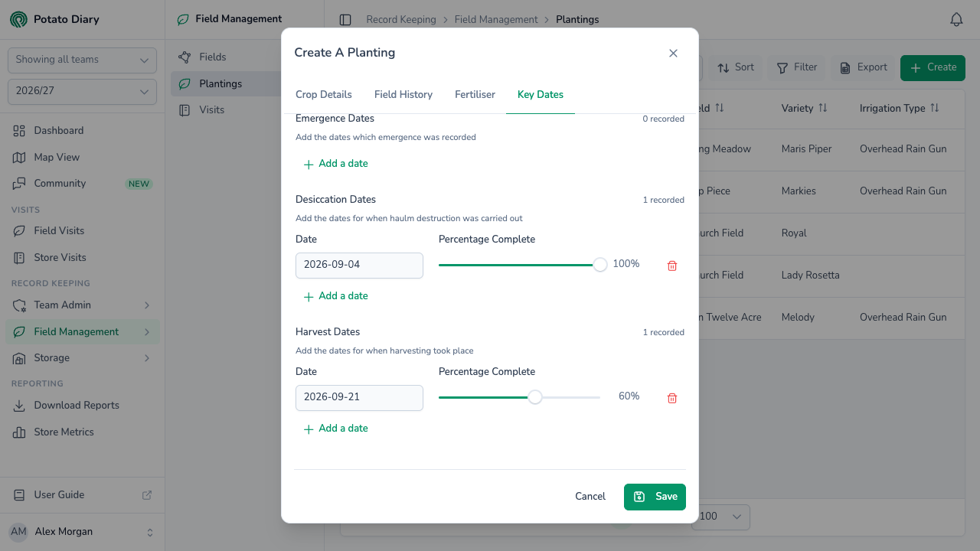Add a date under Harvest Dates

click(x=335, y=429)
